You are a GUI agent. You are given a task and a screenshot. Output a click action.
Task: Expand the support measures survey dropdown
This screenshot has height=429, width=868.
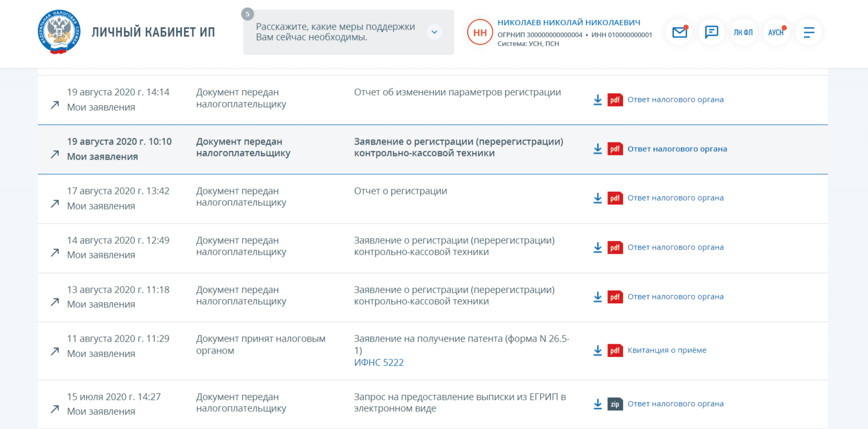point(435,32)
